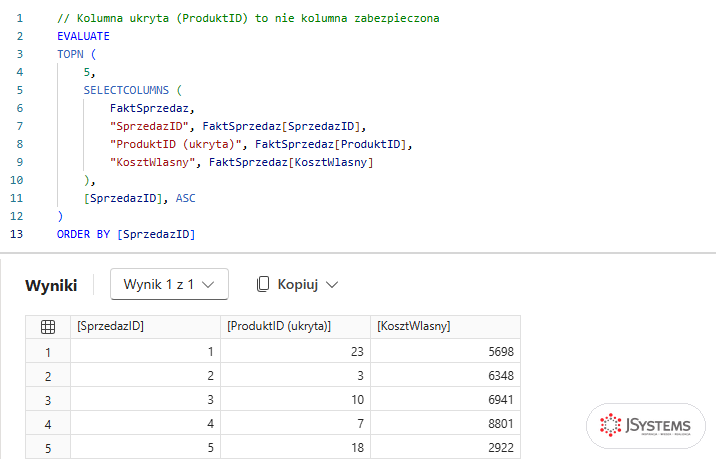The image size is (716, 459).
Task: Click the row header in the 5698 row
Action: tap(48, 352)
